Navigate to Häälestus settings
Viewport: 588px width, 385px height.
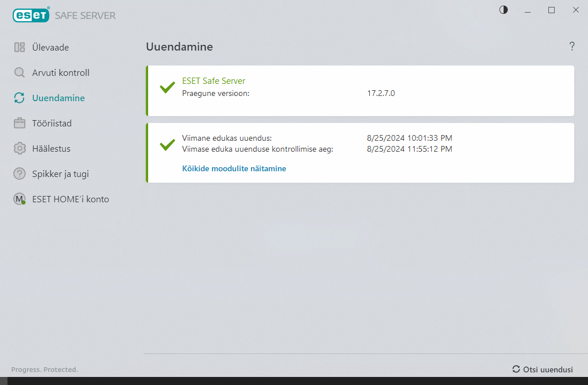coord(51,149)
